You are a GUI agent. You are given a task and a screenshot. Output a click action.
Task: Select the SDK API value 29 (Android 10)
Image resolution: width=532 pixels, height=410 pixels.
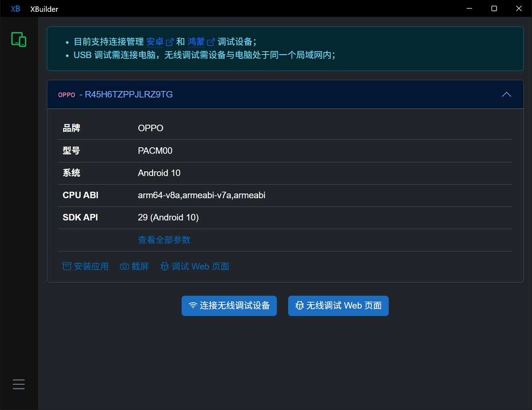click(168, 218)
